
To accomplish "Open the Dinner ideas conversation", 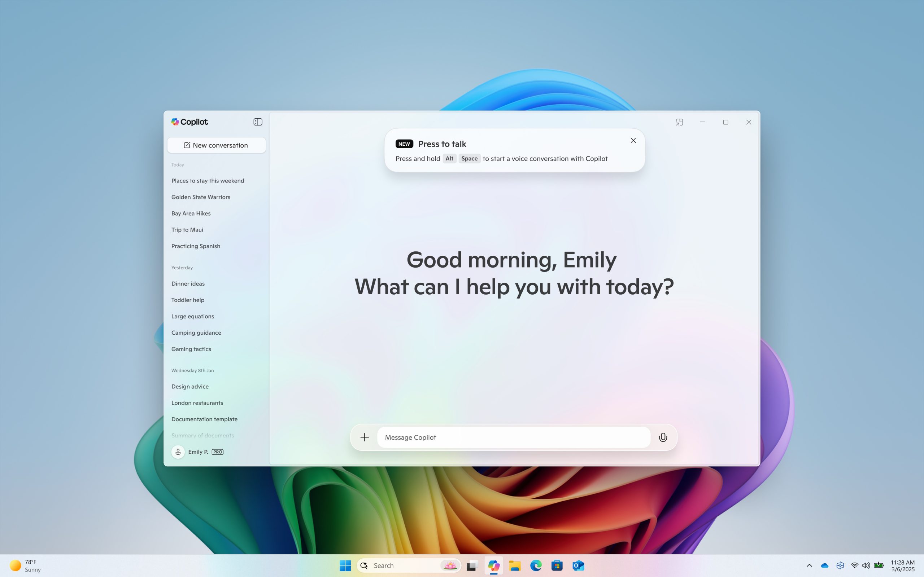I will pos(188,283).
